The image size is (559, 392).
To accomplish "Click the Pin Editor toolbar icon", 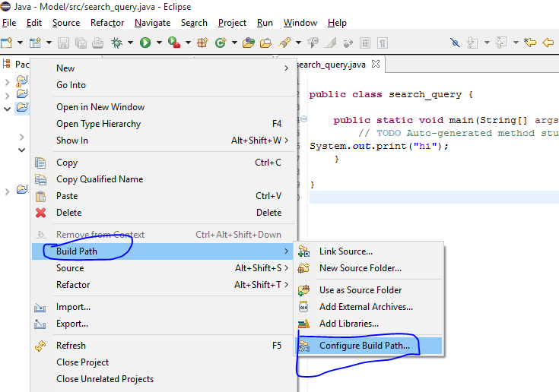I will 455,43.
